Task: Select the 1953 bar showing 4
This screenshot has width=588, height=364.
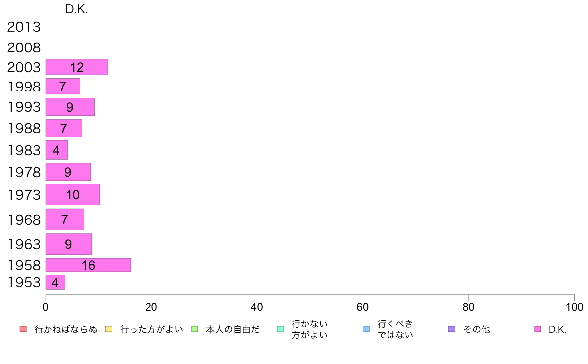Action: click(x=55, y=282)
